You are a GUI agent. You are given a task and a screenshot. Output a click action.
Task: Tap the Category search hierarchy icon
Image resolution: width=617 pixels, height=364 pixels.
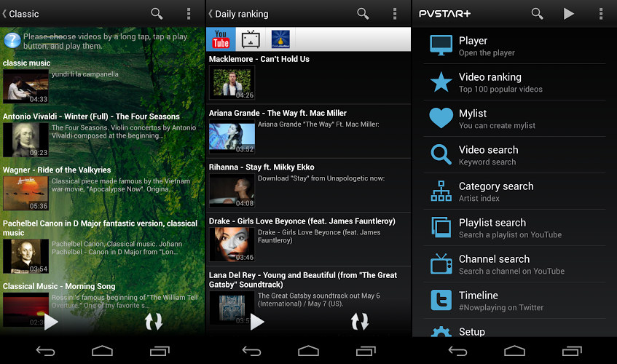[x=441, y=191]
